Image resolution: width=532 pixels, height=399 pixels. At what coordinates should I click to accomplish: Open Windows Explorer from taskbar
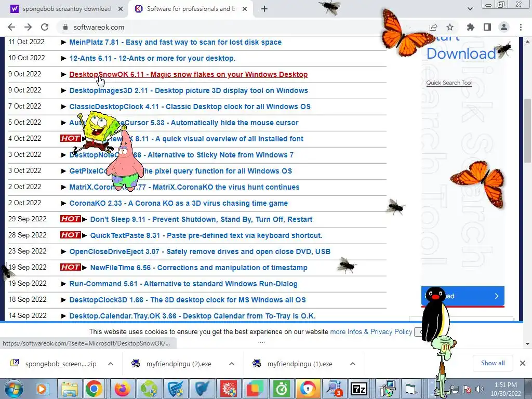(x=69, y=389)
